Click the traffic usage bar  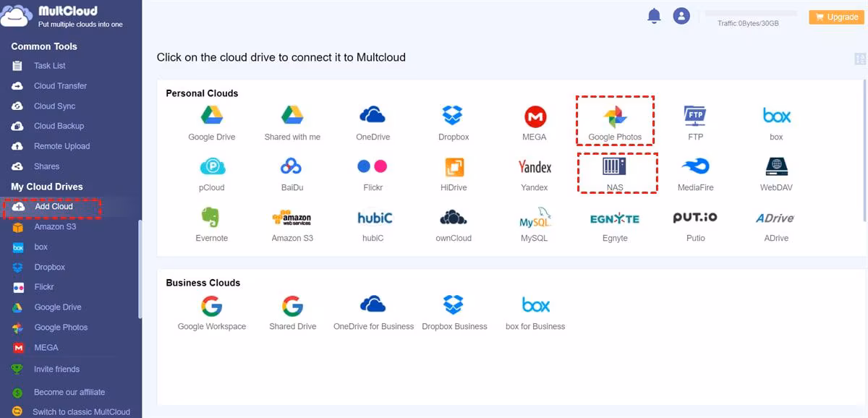751,13
